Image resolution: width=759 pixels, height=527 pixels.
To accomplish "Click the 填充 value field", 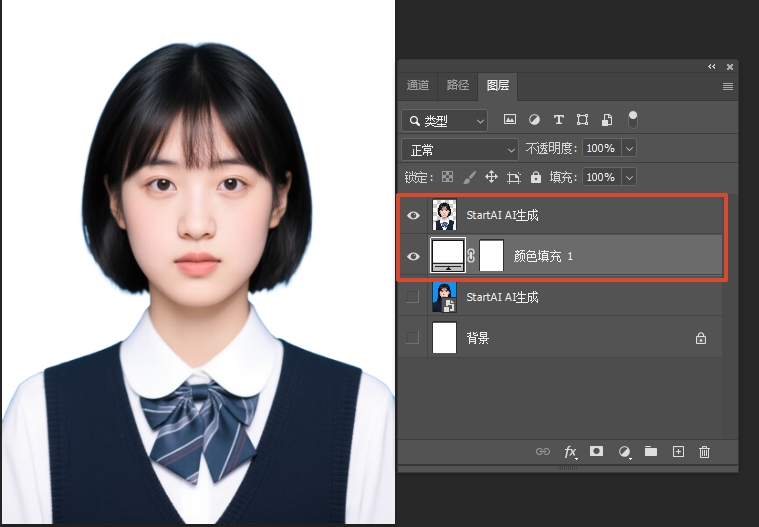I will [601, 177].
